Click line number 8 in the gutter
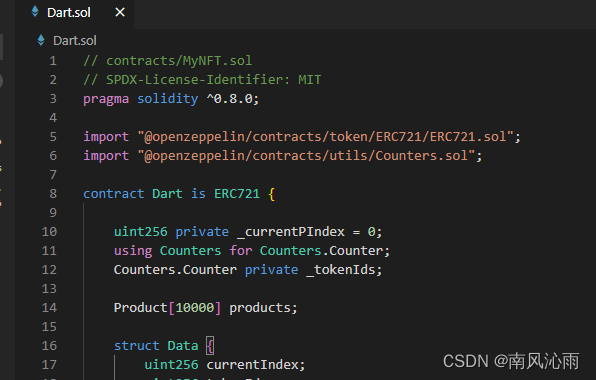 pyautogui.click(x=53, y=194)
